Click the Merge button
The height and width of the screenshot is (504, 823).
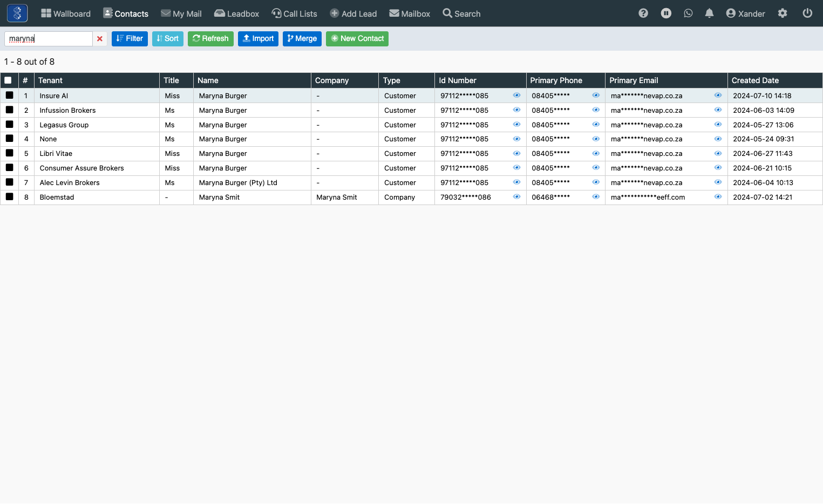pos(302,39)
